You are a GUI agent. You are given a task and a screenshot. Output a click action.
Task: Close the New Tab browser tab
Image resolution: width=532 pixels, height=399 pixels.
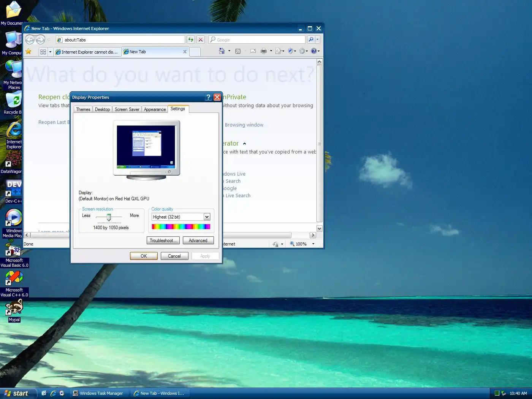(x=185, y=52)
